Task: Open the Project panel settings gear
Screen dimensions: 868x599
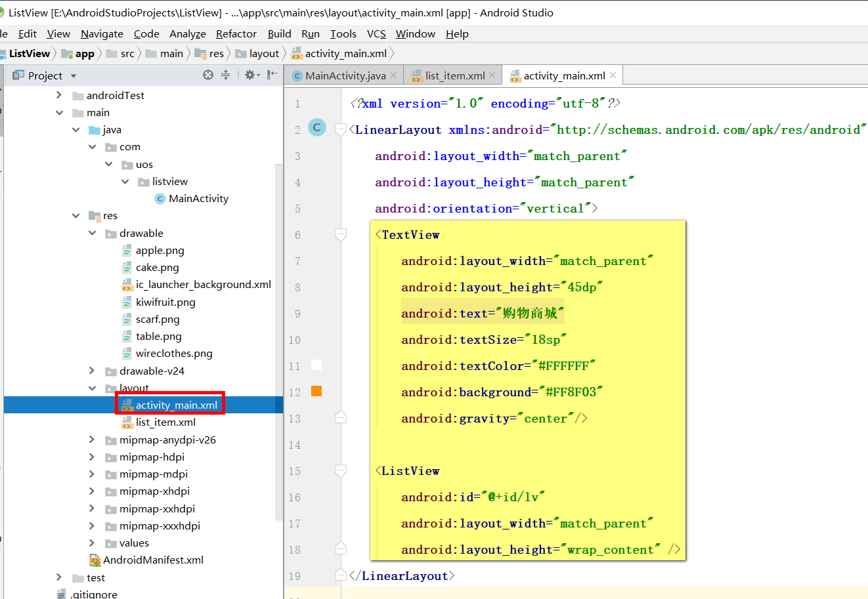Action: pyautogui.click(x=250, y=75)
